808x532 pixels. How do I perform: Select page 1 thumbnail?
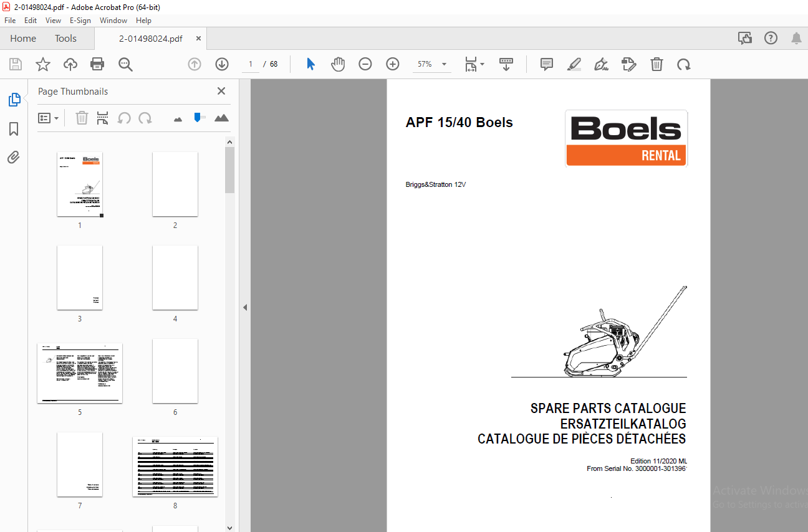[80, 184]
